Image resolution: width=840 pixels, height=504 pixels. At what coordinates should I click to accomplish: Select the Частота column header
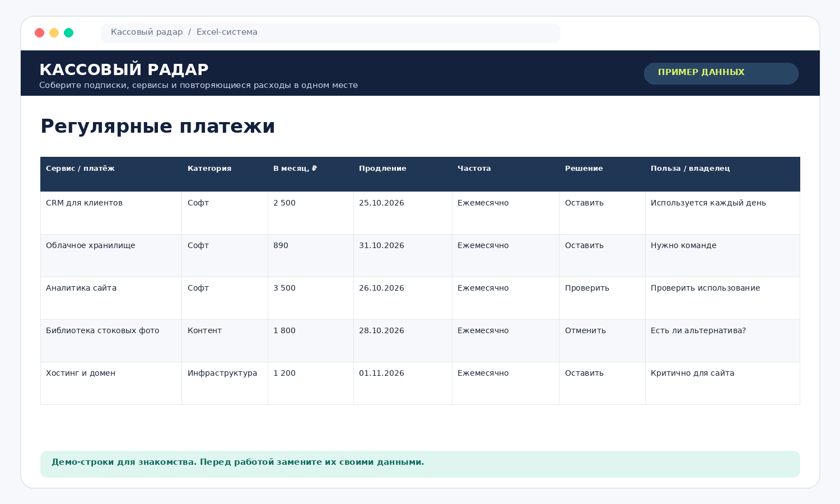[506, 174]
